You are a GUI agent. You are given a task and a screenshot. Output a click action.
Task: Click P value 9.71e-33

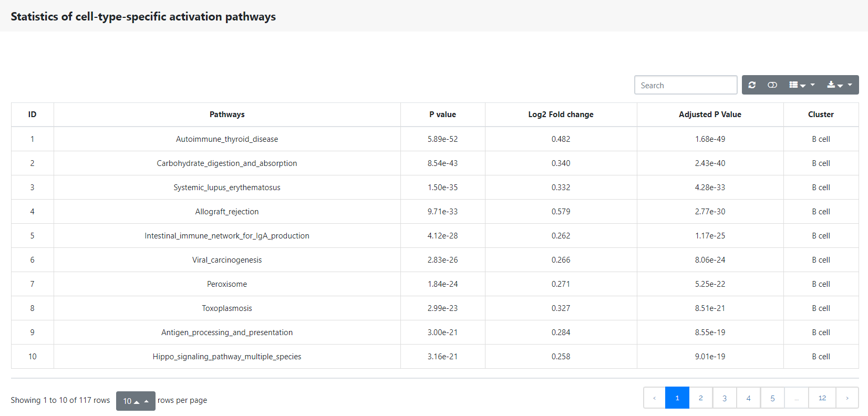tap(442, 212)
